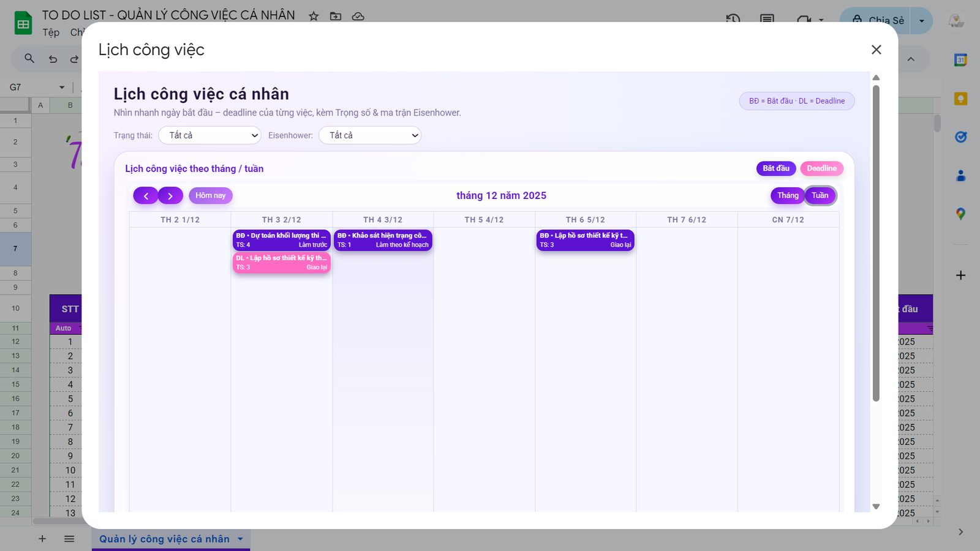Select the Quản lý công việc cá nhân tab
This screenshot has height=551, width=980.
pyautogui.click(x=164, y=539)
